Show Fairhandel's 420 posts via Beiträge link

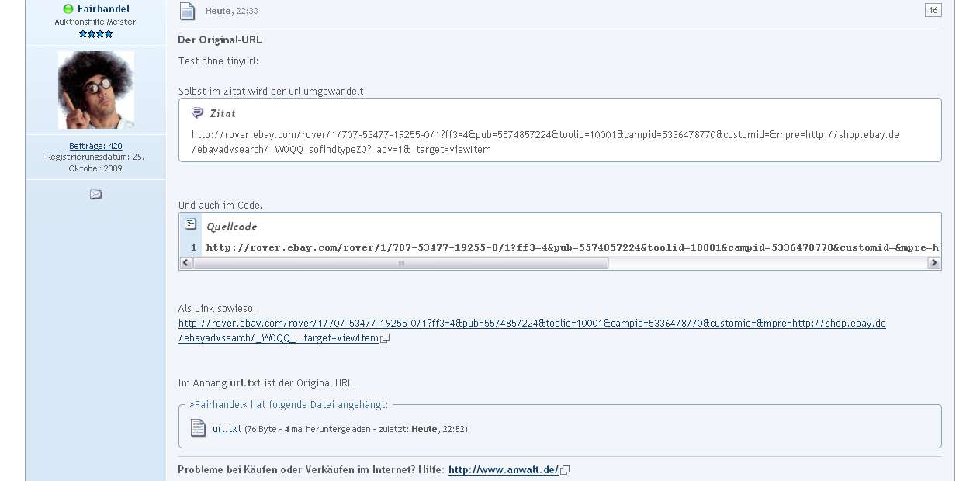(95, 146)
